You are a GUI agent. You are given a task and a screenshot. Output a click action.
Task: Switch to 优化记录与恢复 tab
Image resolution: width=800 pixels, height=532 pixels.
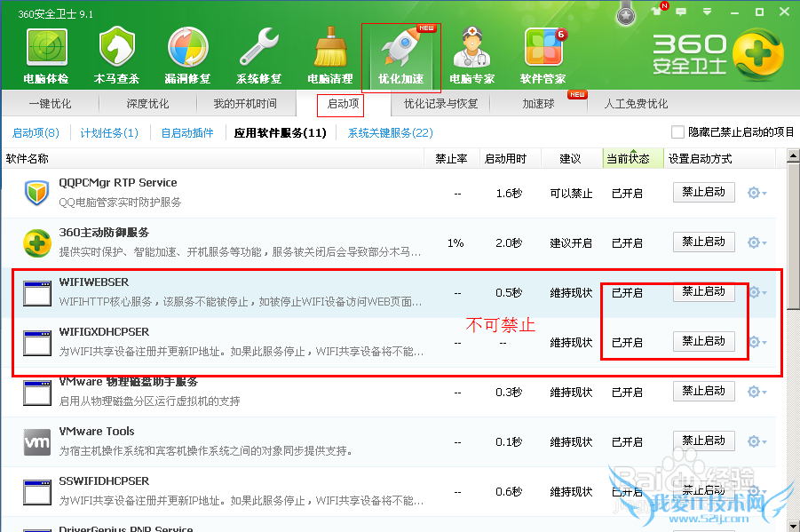pyautogui.click(x=440, y=104)
